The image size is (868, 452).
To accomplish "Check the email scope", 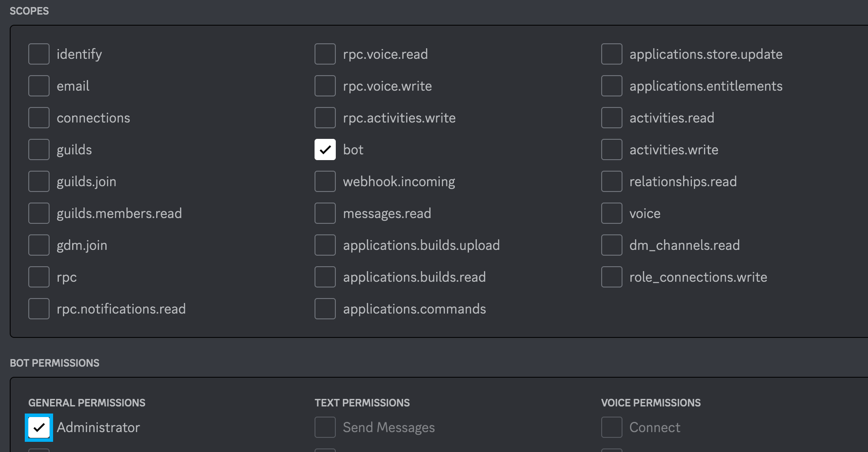I will coord(39,86).
